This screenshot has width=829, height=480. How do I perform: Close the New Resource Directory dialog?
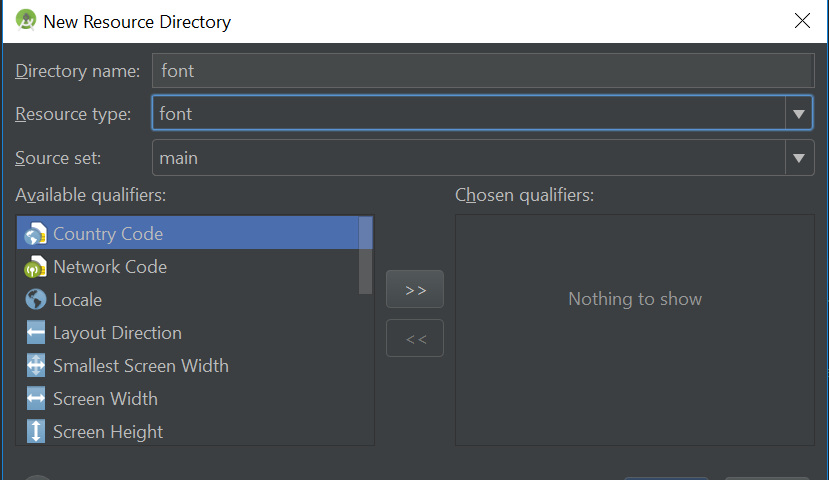(802, 21)
